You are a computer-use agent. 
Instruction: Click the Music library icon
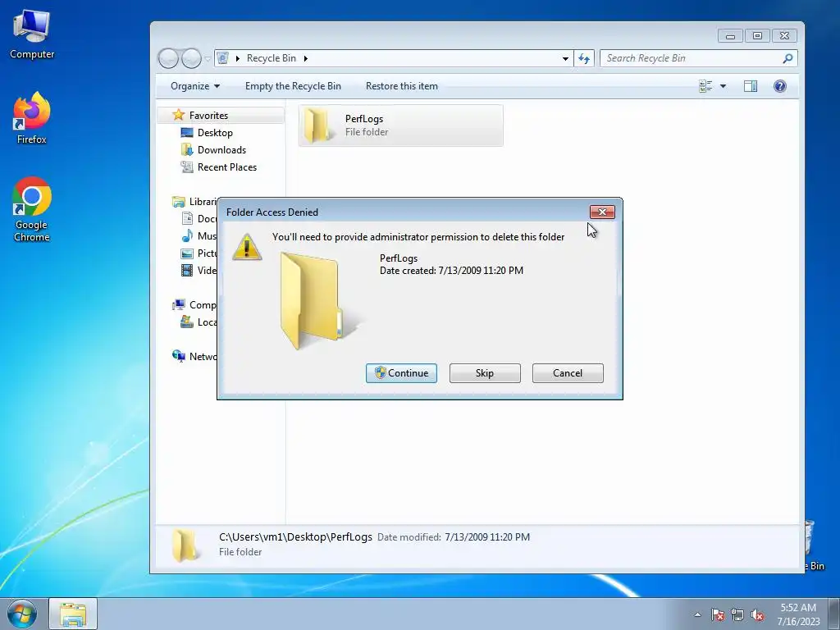click(x=187, y=235)
